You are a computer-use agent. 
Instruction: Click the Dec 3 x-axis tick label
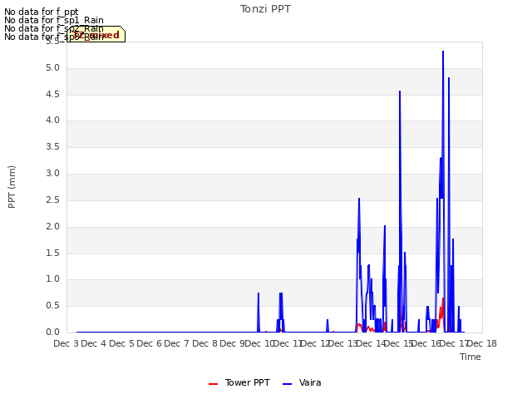point(66,343)
